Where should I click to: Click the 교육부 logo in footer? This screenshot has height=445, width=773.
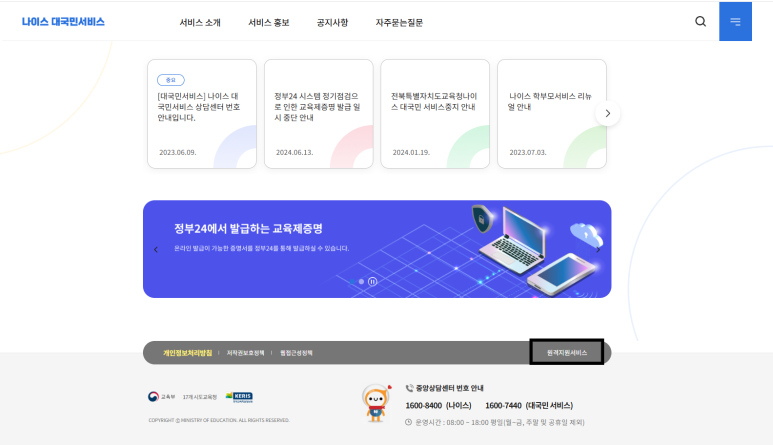161,397
